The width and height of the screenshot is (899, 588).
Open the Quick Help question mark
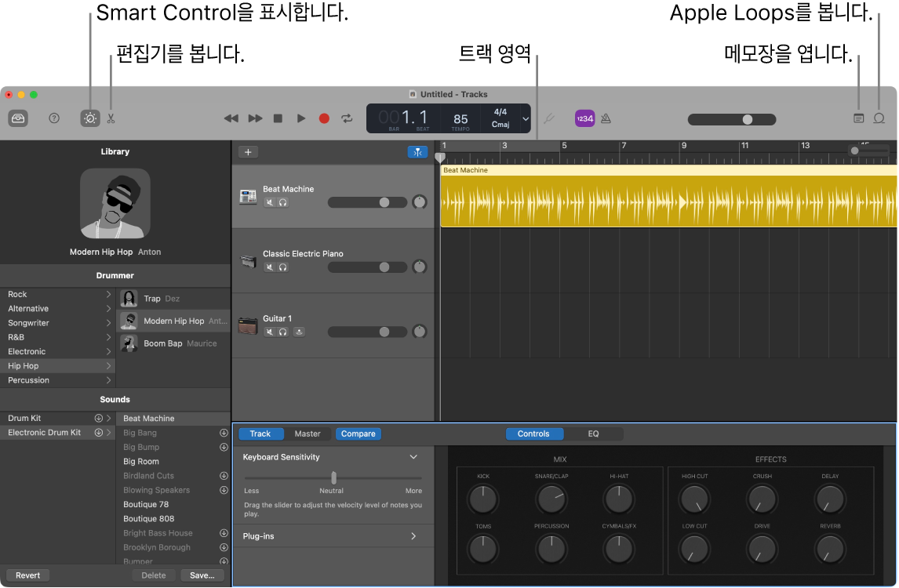pos(53,118)
